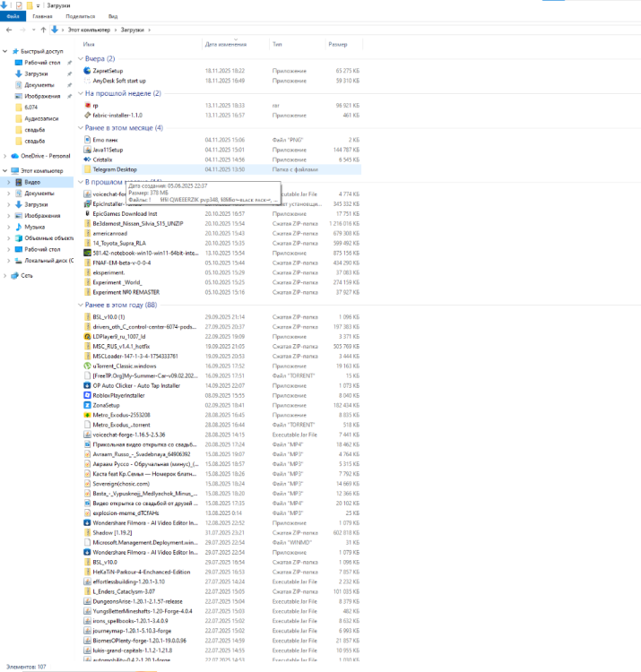The width and height of the screenshot is (641, 672).
Task: Open the Поделиться ribbon tab
Action: pos(80,16)
